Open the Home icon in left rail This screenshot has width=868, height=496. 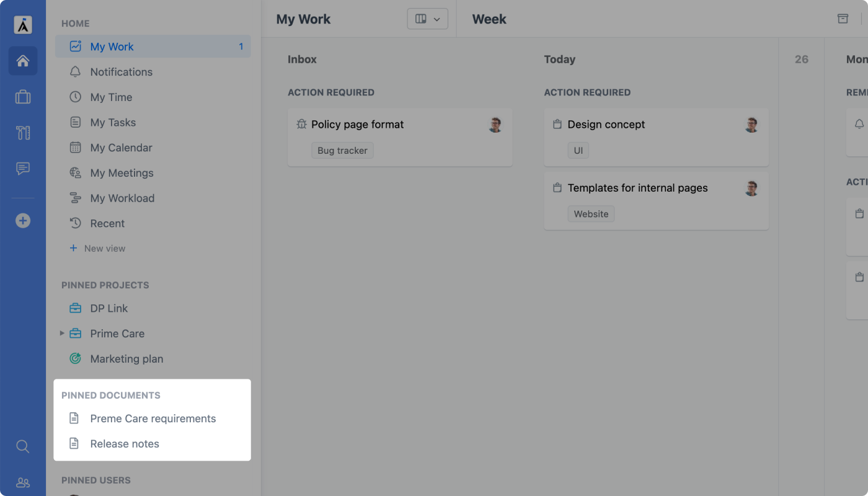[23, 61]
